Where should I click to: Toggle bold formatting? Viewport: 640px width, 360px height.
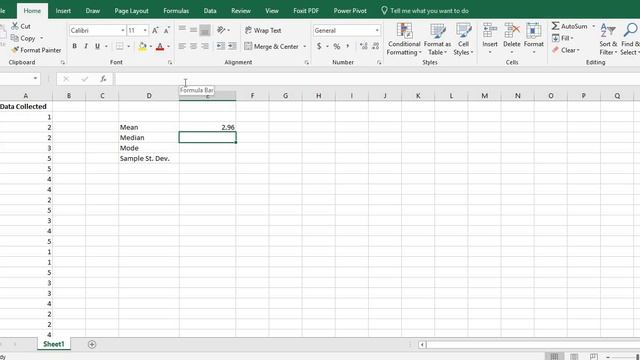tap(74, 47)
